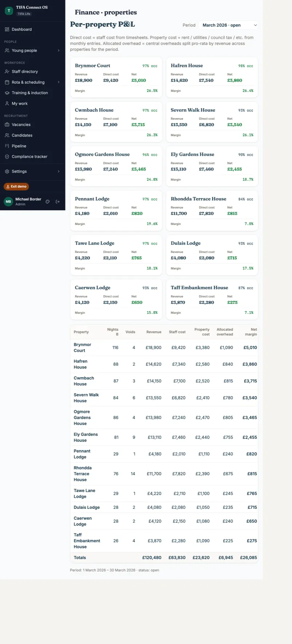Click the Young people group icon
This screenshot has width=292, height=644.
[x=7, y=51]
